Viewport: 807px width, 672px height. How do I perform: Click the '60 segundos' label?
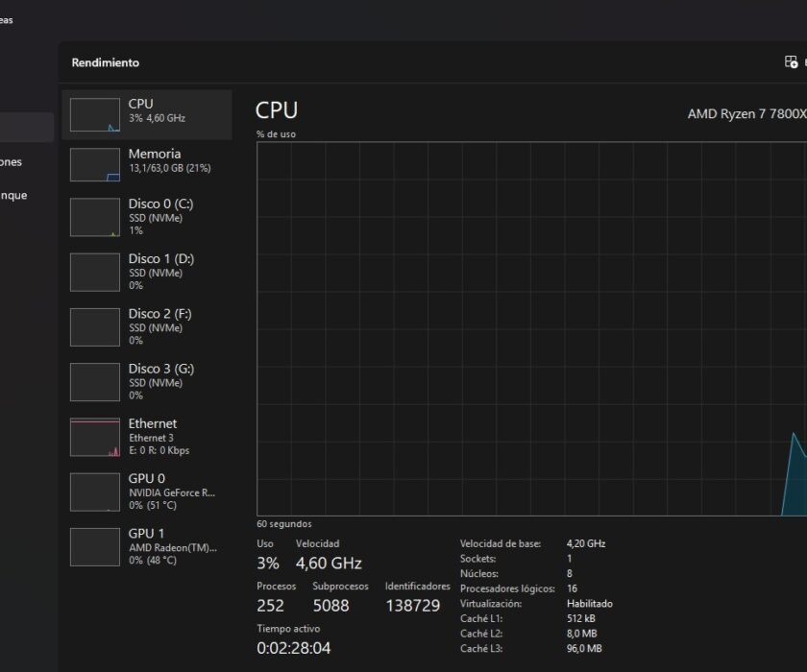[x=284, y=524]
